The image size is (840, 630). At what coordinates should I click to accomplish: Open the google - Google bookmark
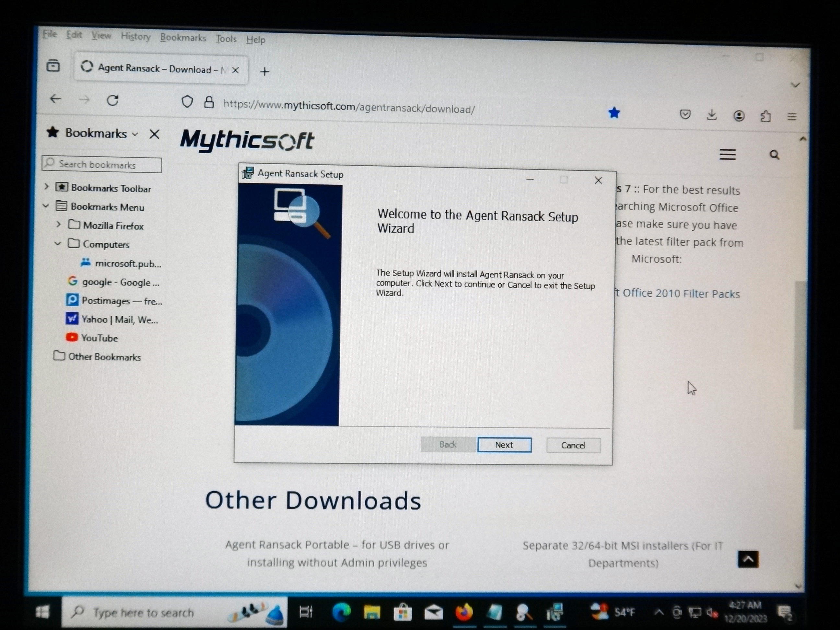pos(113,282)
